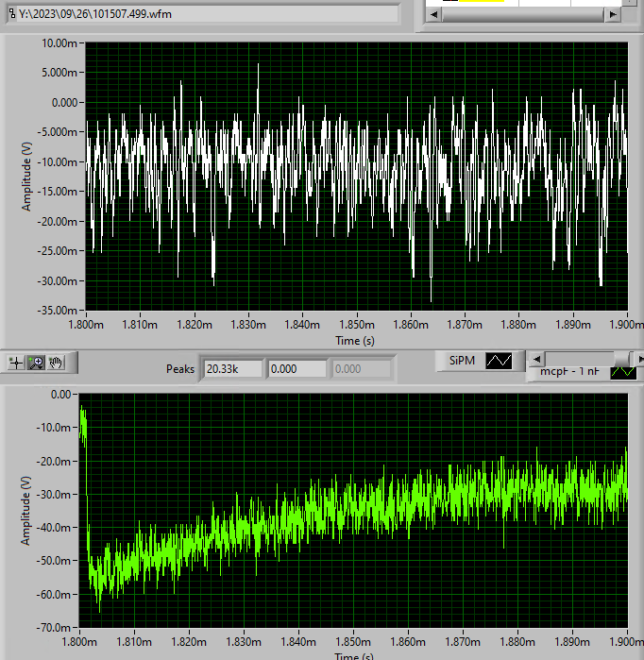Click the top panel's scroll right arrow
The image size is (644, 660).
(613, 15)
